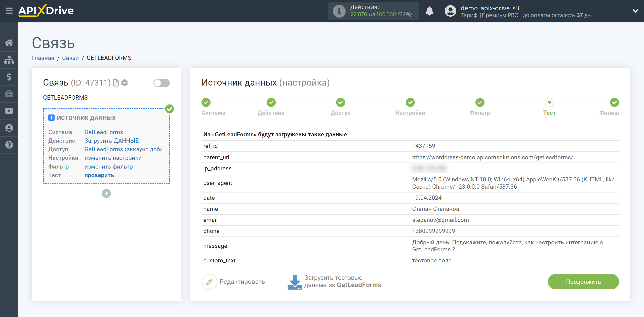Go to home via sidebar house icon

tap(9, 43)
